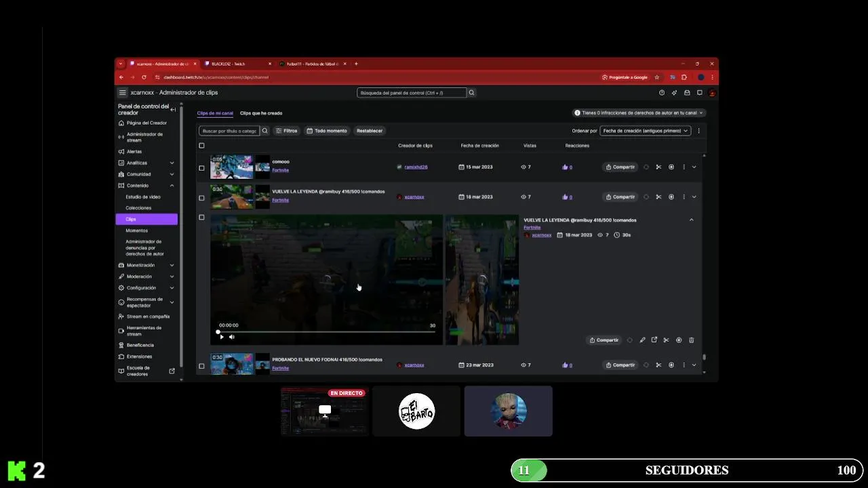Viewport: 868px width, 488px height.
Task: Tick checkbox for VUELVE LA LEYENDA clip row
Action: (x=201, y=198)
